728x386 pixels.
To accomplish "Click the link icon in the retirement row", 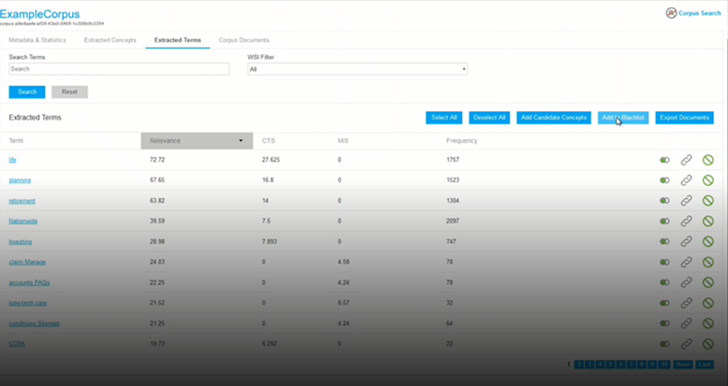I will 686,201.
